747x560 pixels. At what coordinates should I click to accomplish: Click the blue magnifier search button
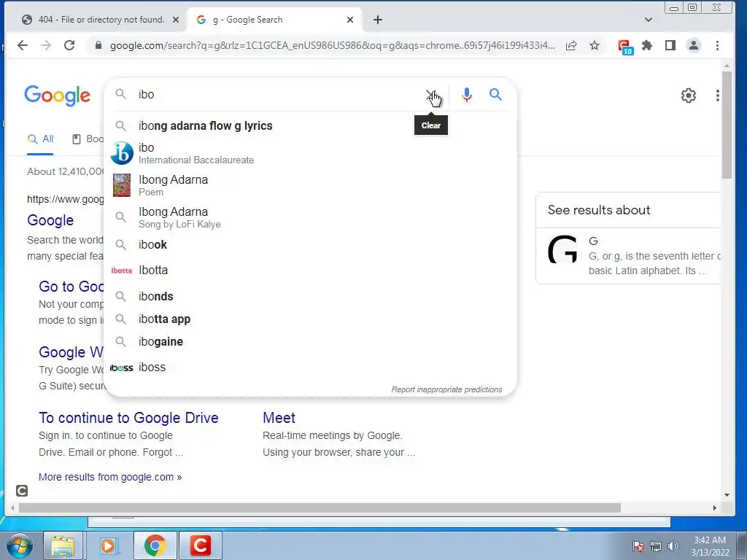tap(495, 95)
